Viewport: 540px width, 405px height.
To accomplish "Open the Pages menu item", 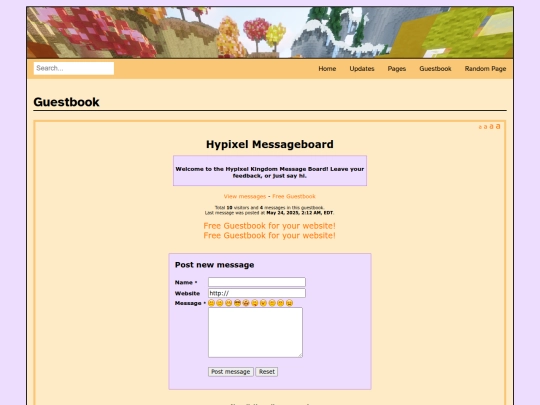I will pos(396,69).
